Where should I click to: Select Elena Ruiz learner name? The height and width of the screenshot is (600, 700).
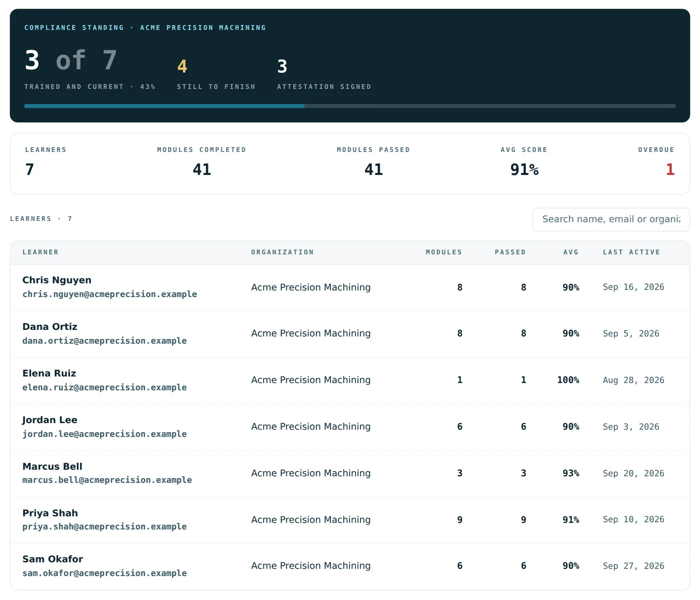click(x=49, y=373)
